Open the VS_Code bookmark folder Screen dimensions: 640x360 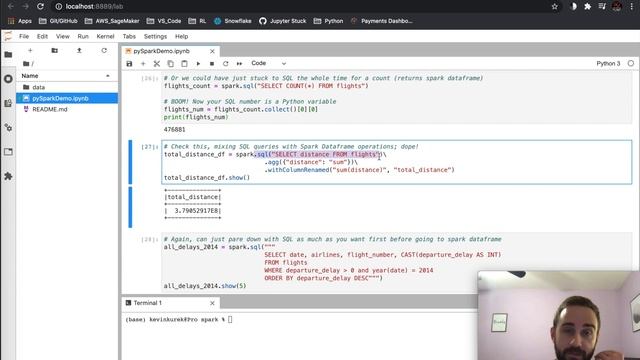(x=164, y=21)
